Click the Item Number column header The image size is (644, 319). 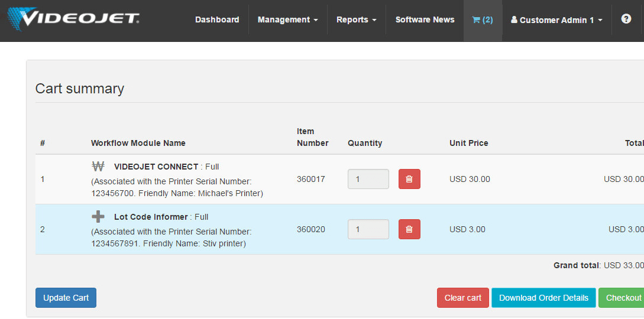[313, 138]
